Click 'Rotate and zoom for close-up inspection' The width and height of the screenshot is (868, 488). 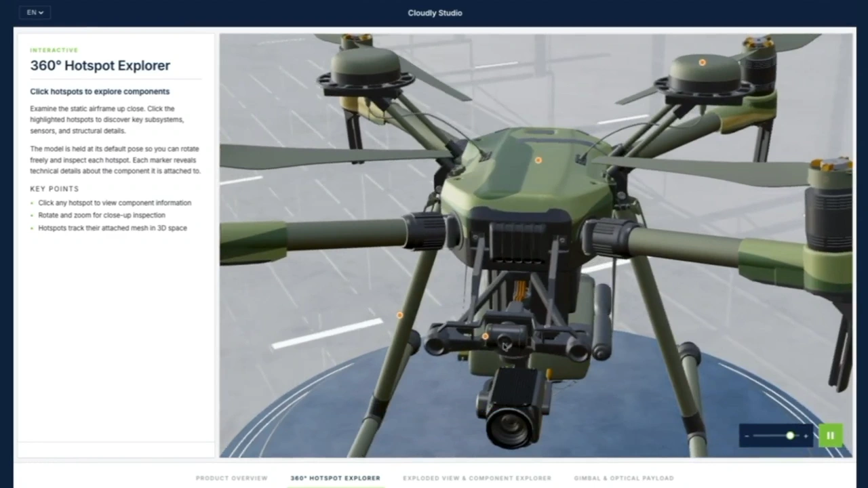tap(102, 215)
